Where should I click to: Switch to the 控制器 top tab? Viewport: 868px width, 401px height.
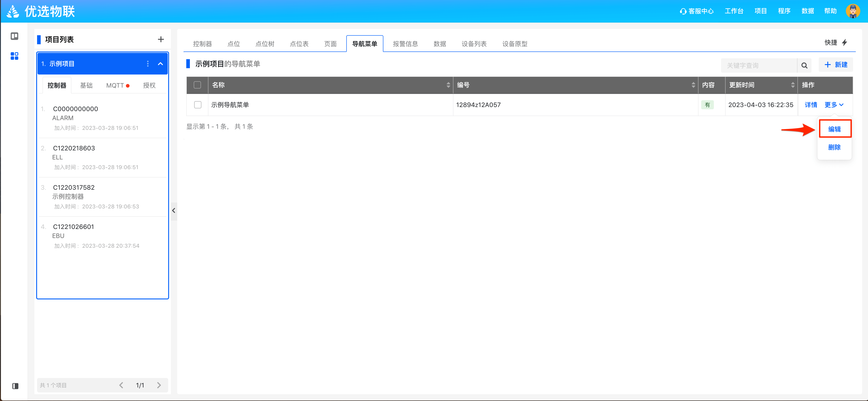coord(203,44)
